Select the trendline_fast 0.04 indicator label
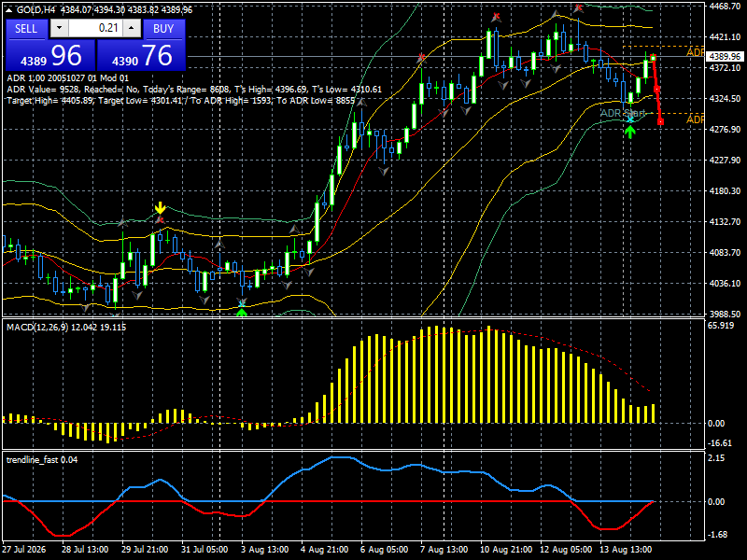 [x=42, y=459]
